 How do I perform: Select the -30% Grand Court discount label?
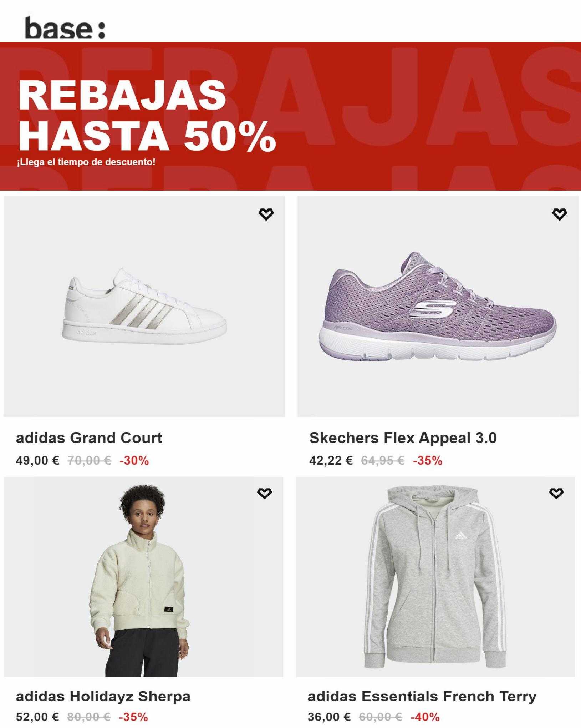click(x=134, y=461)
